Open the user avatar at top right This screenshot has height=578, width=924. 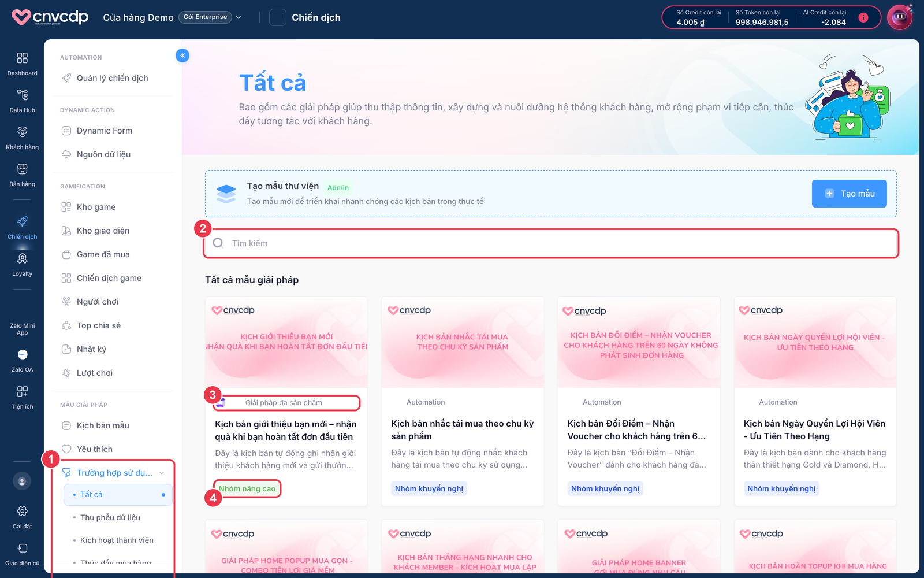pyautogui.click(x=900, y=17)
